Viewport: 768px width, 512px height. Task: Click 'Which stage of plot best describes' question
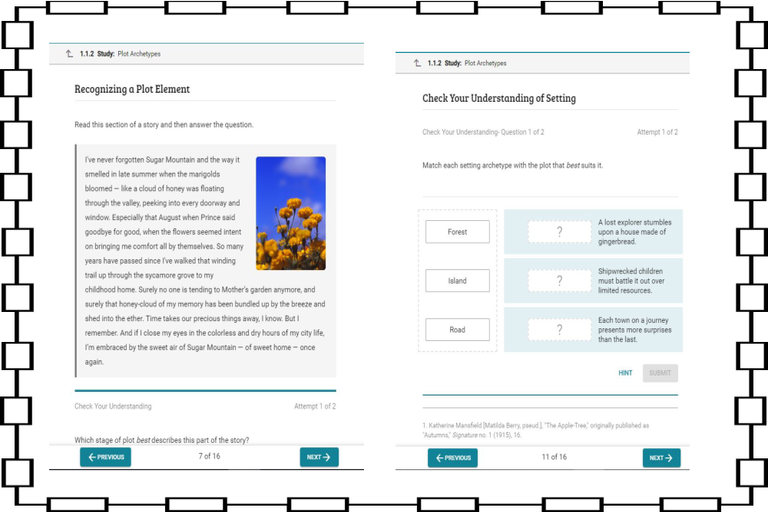click(162, 440)
